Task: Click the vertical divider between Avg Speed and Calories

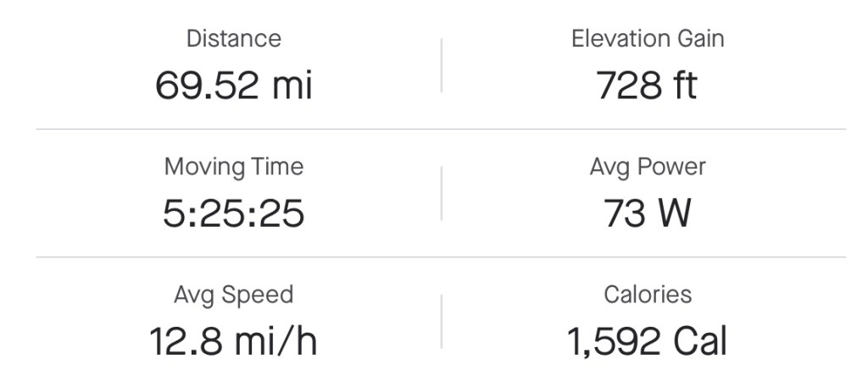Action: click(x=442, y=322)
